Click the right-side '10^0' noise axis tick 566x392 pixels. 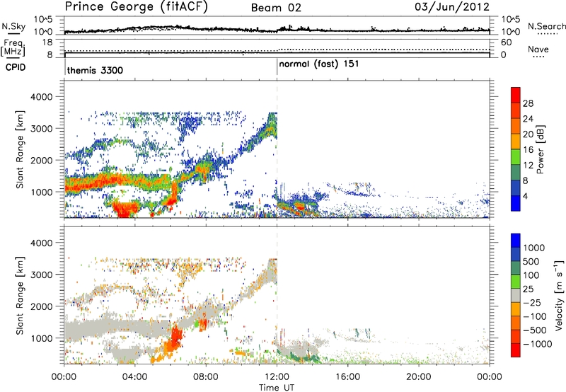point(510,32)
